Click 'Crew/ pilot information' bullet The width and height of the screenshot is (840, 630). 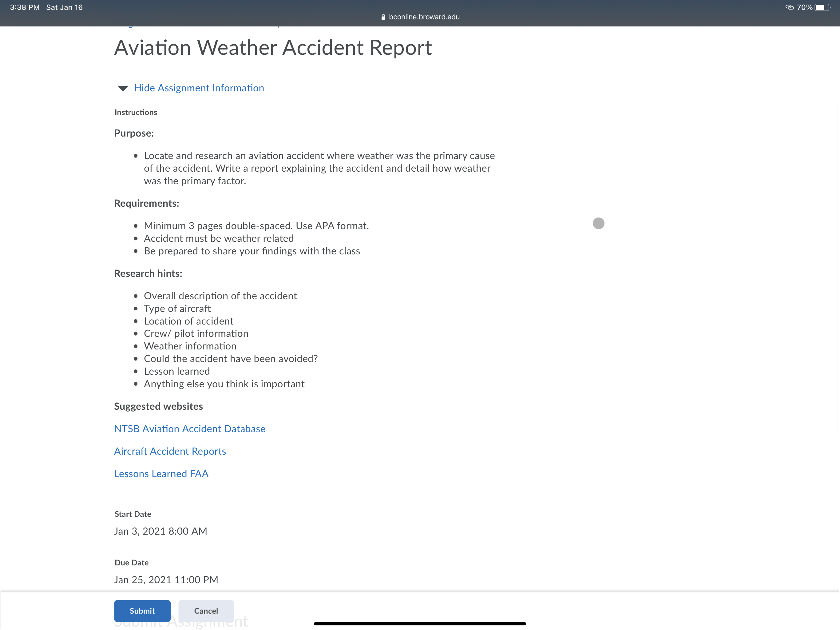tap(196, 333)
